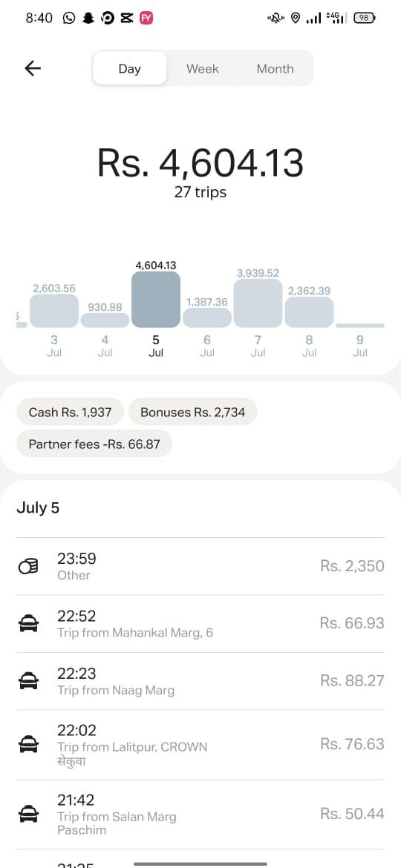Tap the taxi icon for the 22:52 trip

pos(28,624)
